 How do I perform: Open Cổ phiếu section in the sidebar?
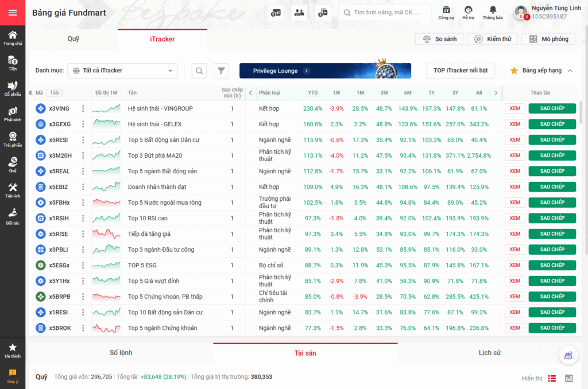coord(13,88)
